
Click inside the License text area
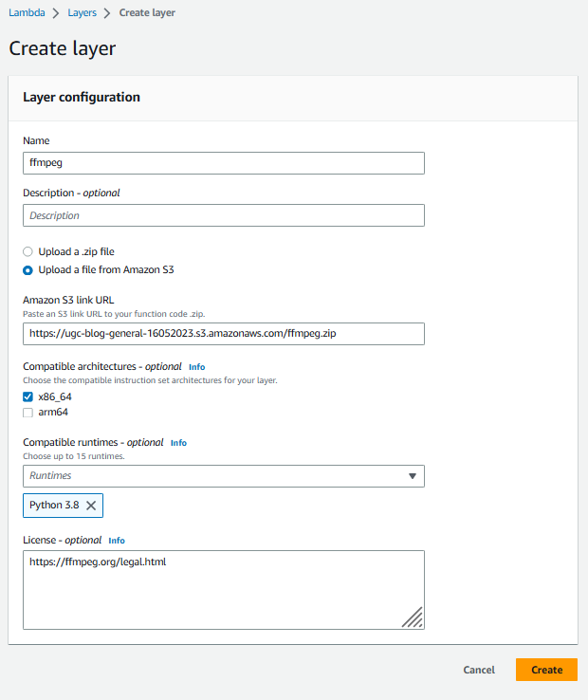click(x=224, y=590)
